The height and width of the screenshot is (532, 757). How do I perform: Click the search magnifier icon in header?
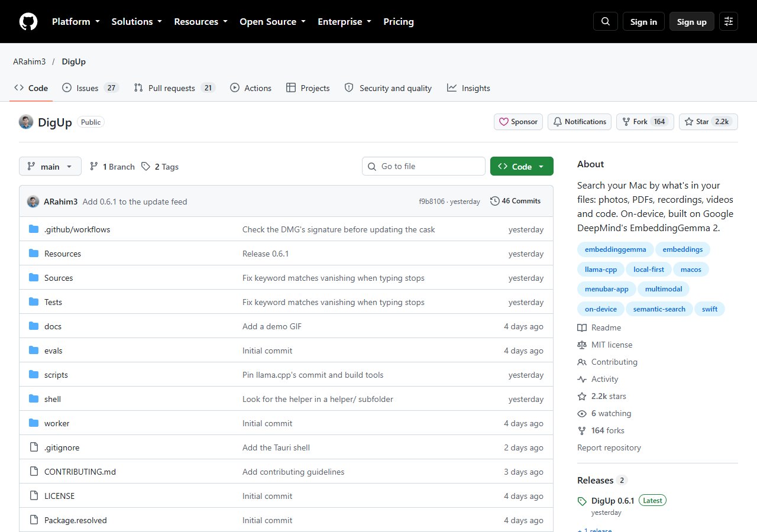(x=606, y=21)
